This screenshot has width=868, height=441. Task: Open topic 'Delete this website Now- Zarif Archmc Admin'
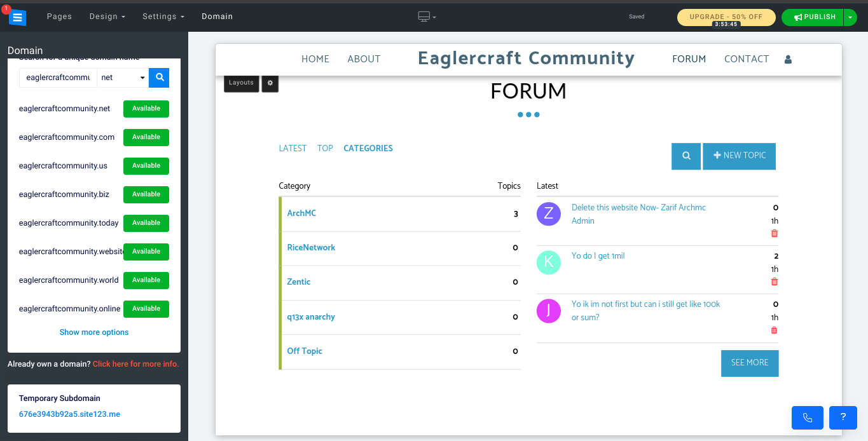(638, 214)
